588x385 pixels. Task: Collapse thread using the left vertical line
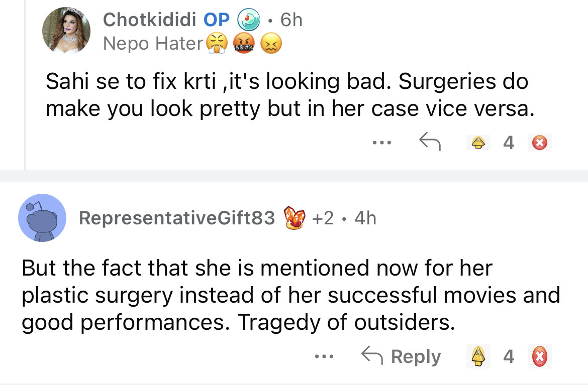[x=25, y=84]
